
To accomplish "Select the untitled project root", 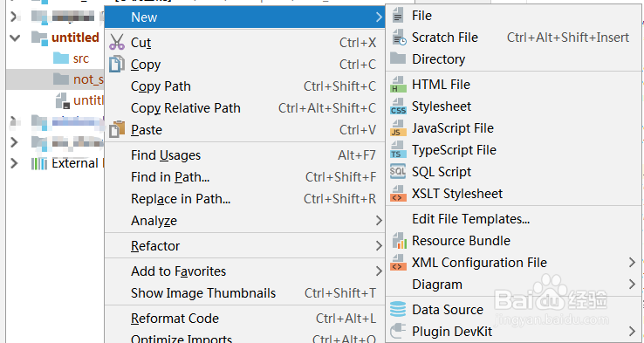I will coord(75,38).
